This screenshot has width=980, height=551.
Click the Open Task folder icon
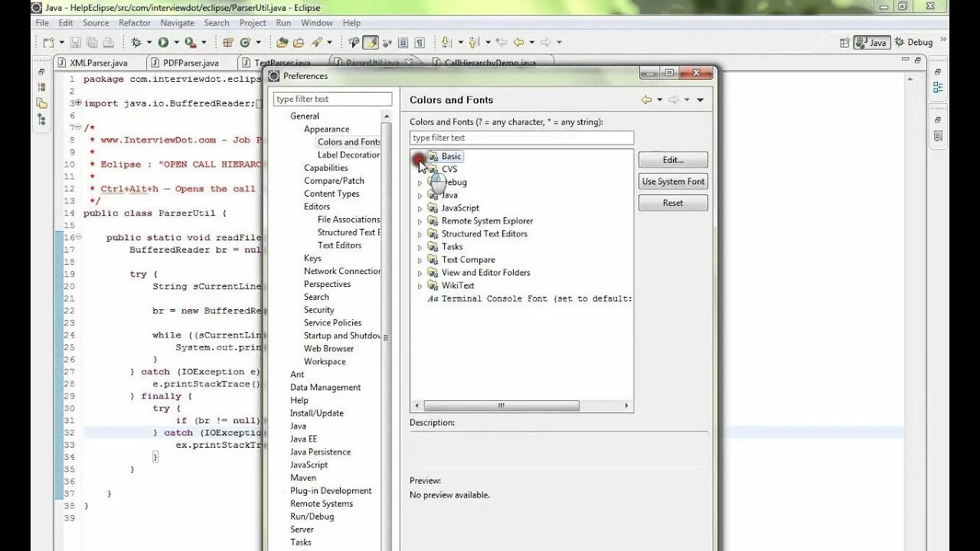(299, 43)
